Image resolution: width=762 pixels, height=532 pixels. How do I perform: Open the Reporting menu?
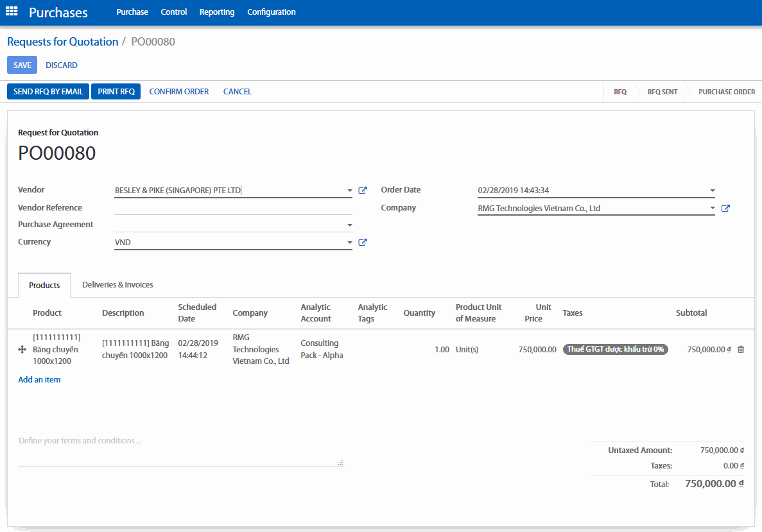point(216,12)
